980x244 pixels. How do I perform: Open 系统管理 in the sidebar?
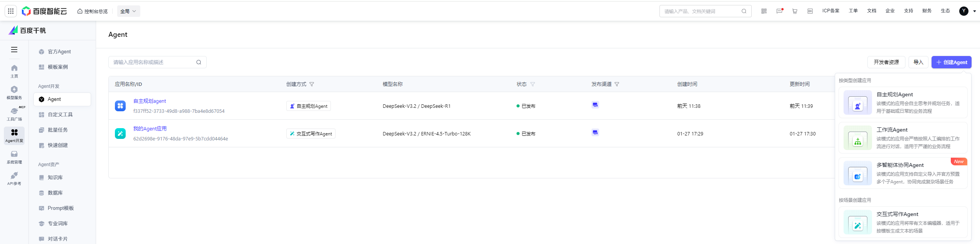pyautogui.click(x=14, y=157)
